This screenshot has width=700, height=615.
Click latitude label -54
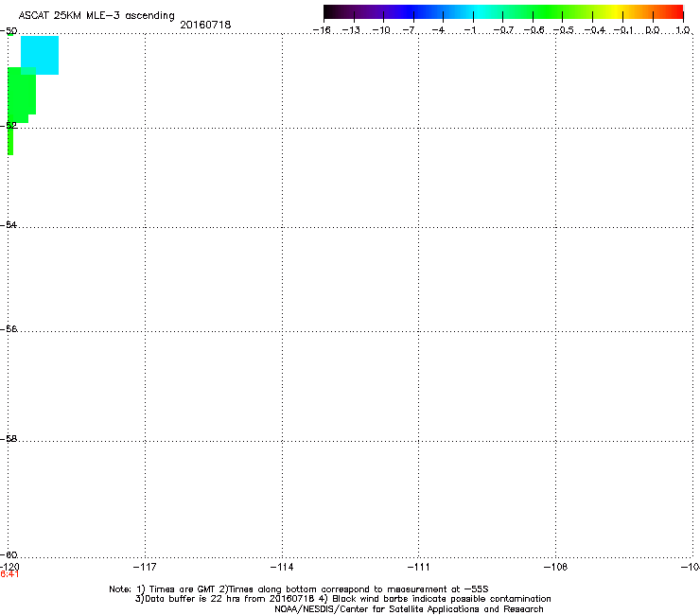pyautogui.click(x=9, y=225)
